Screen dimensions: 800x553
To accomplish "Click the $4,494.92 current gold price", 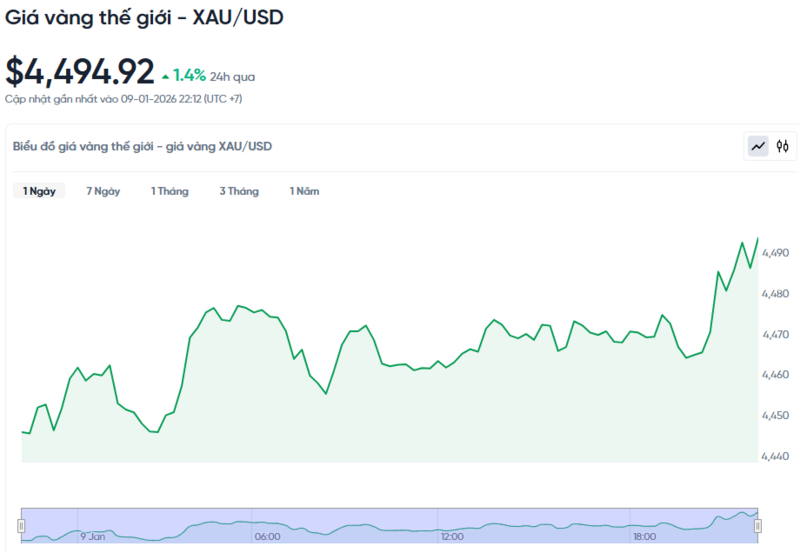I will click(x=80, y=72).
